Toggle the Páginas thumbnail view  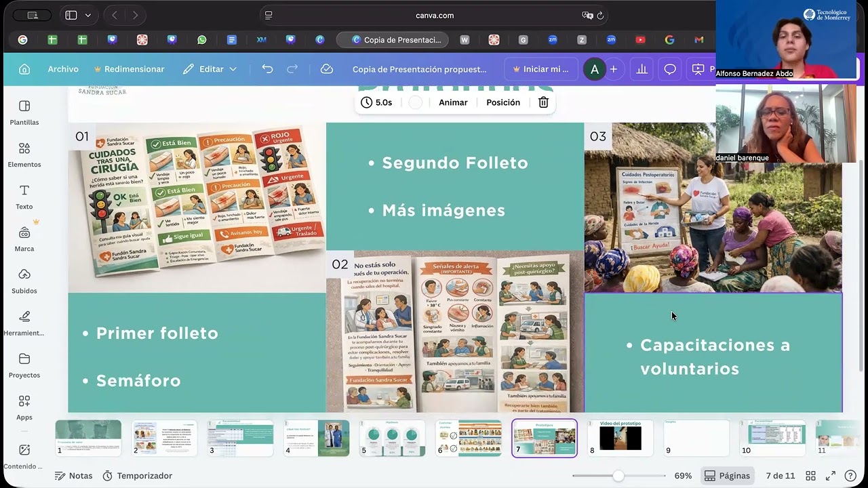(x=727, y=476)
